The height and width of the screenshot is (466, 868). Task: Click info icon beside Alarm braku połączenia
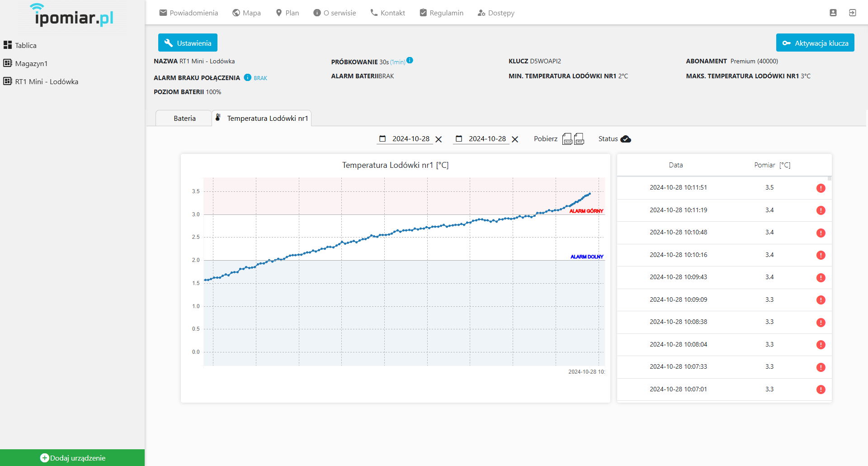click(247, 77)
